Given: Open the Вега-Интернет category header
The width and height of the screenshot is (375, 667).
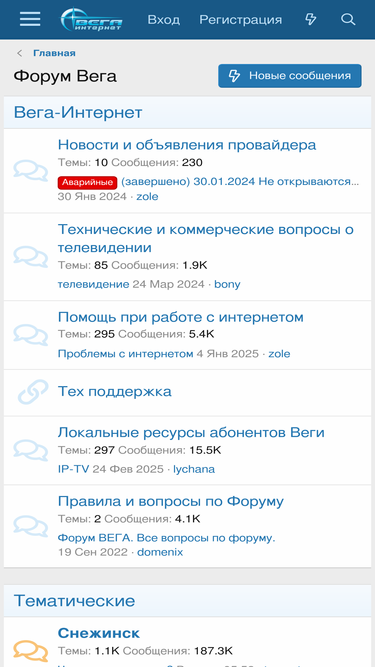Looking at the screenshot, I should click(x=78, y=113).
